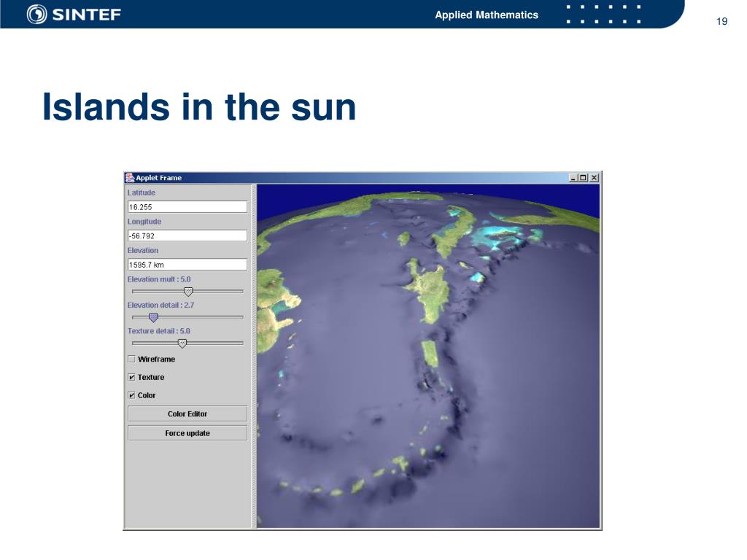Image resolution: width=747 pixels, height=560 pixels.
Task: Click the 'Latitude' label
Action: (142, 192)
